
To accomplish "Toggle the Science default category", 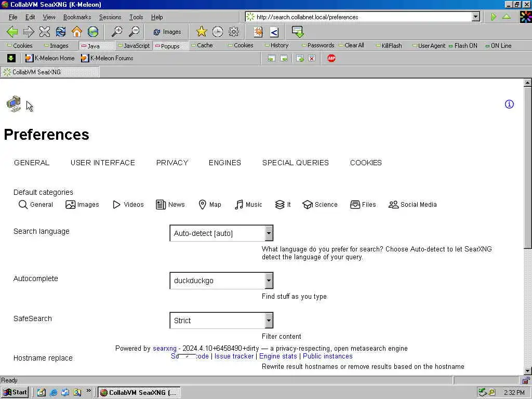I will click(x=320, y=205).
